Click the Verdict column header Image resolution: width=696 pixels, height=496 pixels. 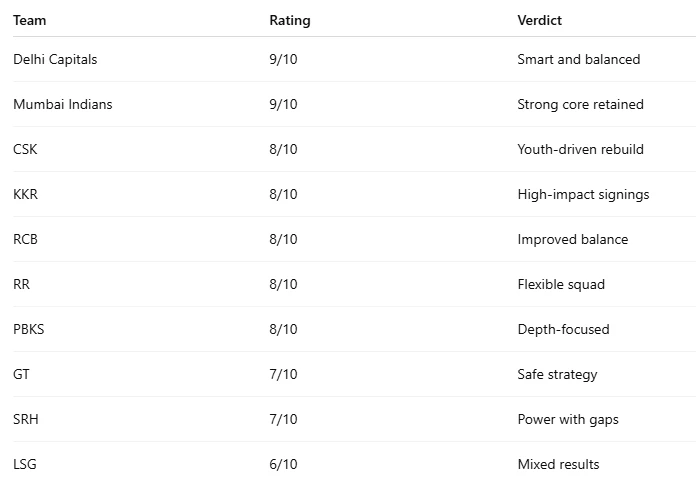[x=539, y=20]
